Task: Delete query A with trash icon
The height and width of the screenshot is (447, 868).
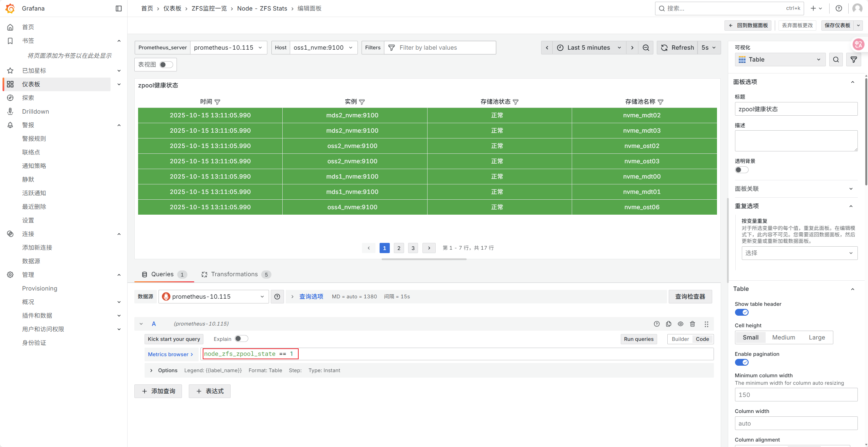Action: [x=692, y=324]
